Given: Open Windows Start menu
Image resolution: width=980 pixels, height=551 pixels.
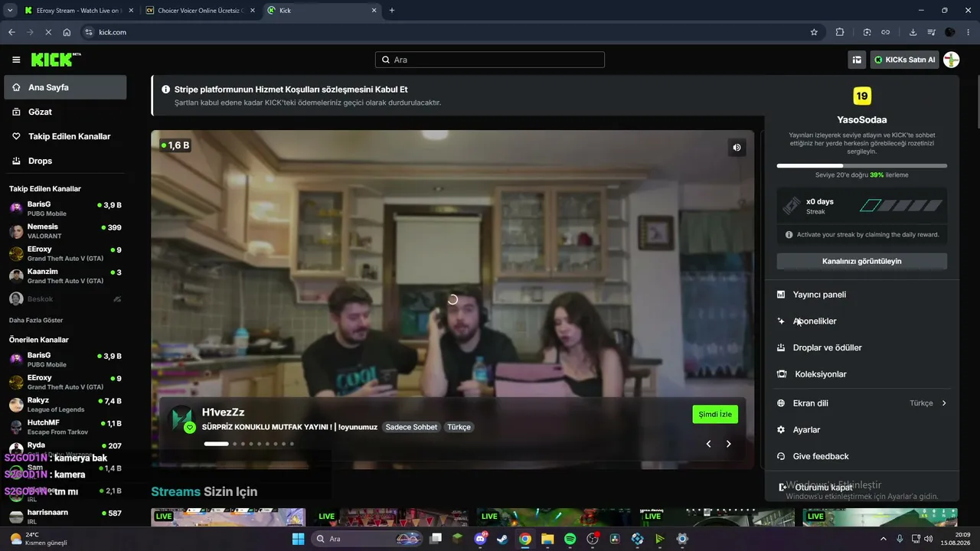Looking at the screenshot, I should 298,539.
